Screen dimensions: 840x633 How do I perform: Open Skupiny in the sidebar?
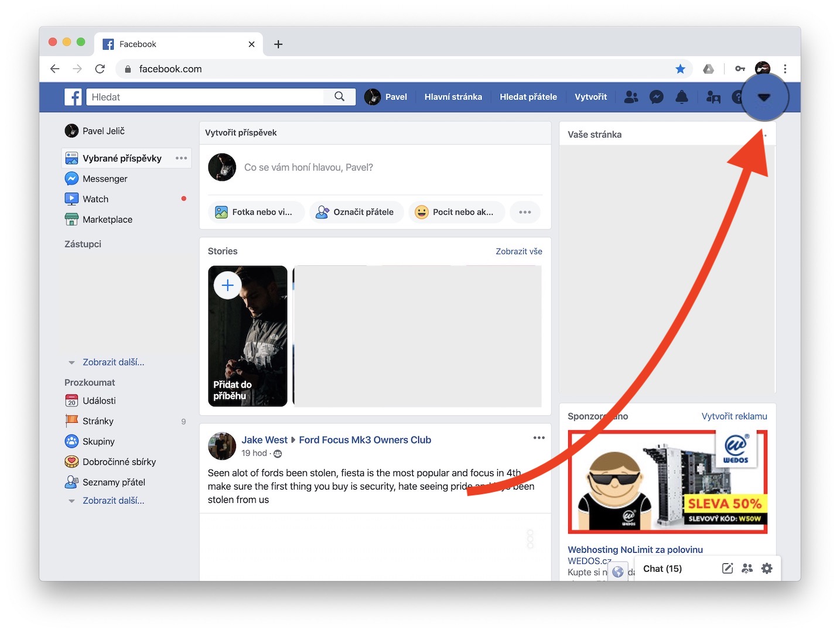[x=90, y=442]
